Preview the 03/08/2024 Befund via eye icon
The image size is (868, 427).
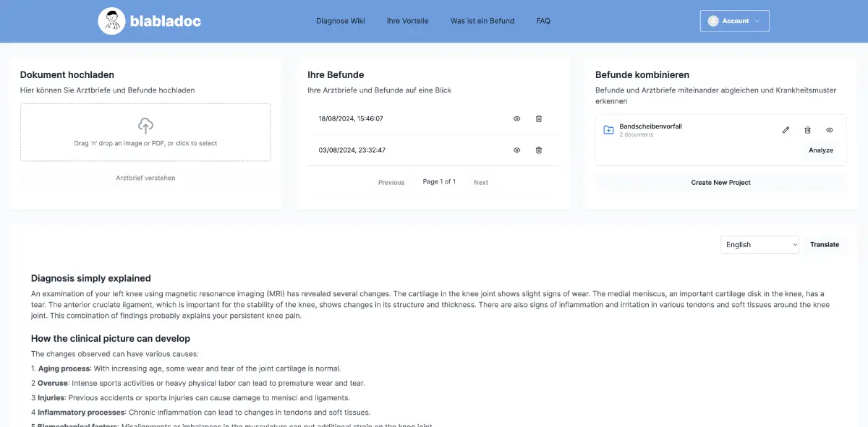point(516,150)
